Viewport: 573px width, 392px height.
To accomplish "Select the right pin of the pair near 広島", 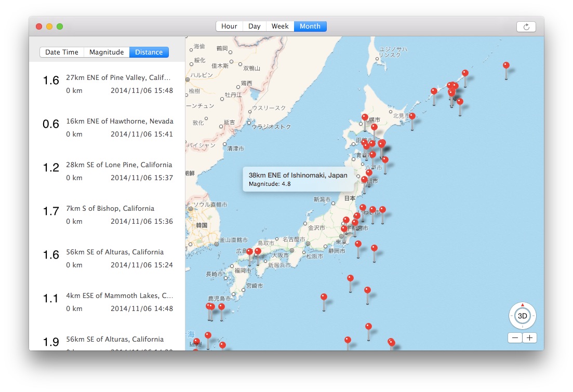I will [x=258, y=251].
